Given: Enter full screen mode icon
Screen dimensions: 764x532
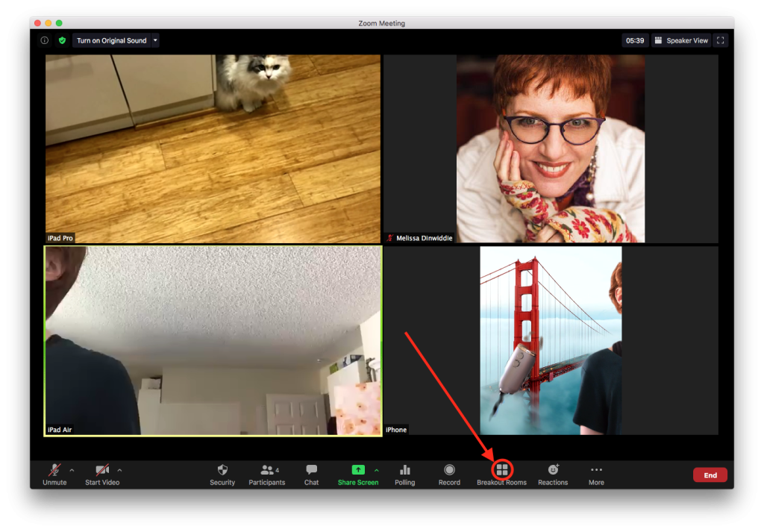Looking at the screenshot, I should [720, 40].
